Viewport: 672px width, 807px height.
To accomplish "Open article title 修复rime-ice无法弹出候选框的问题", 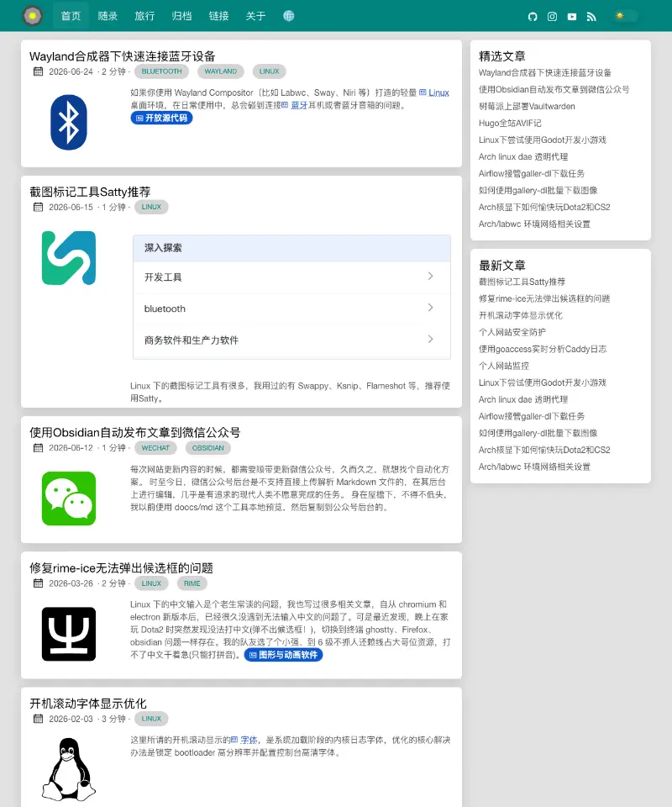I will [x=121, y=568].
